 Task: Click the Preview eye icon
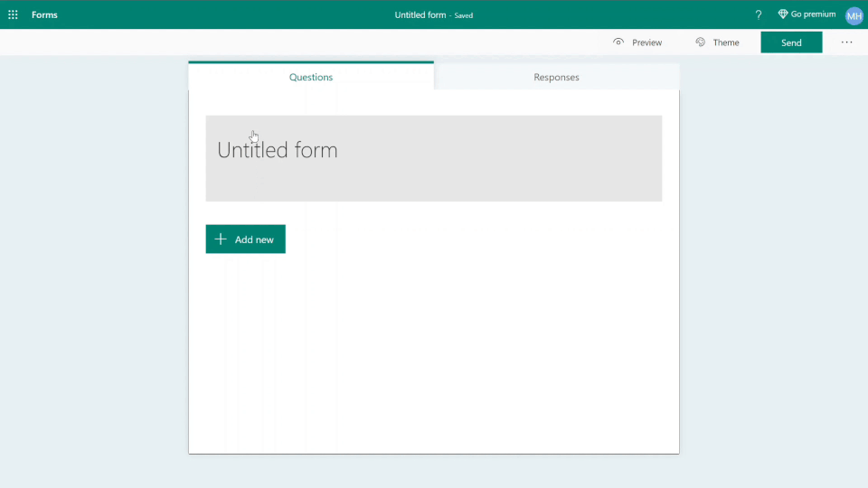tap(618, 42)
